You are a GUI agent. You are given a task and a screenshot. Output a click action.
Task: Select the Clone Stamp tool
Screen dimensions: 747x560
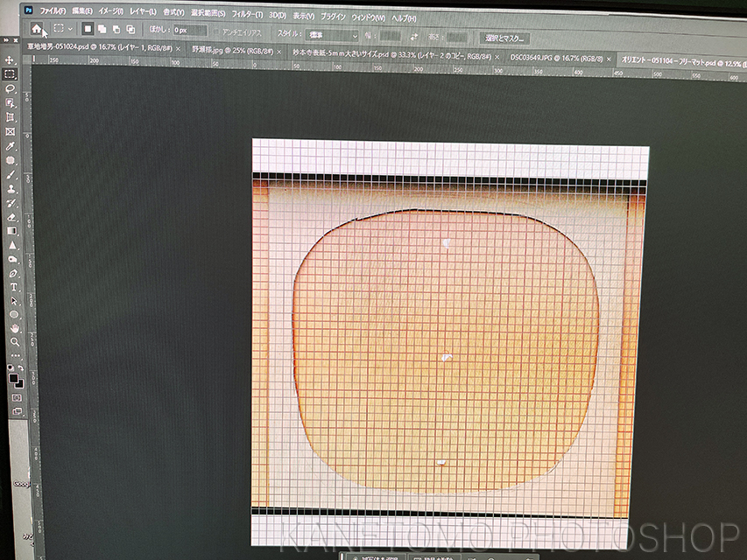coord(11,189)
